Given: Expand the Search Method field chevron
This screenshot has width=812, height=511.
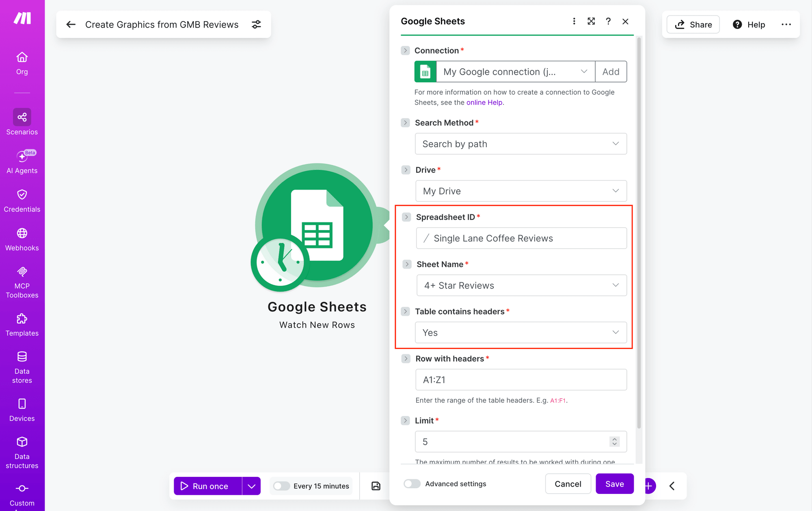Looking at the screenshot, I should [x=405, y=123].
